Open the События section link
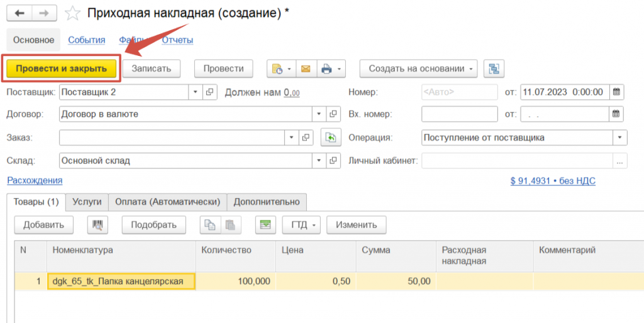Image resolution: width=644 pixels, height=323 pixels. [x=86, y=40]
